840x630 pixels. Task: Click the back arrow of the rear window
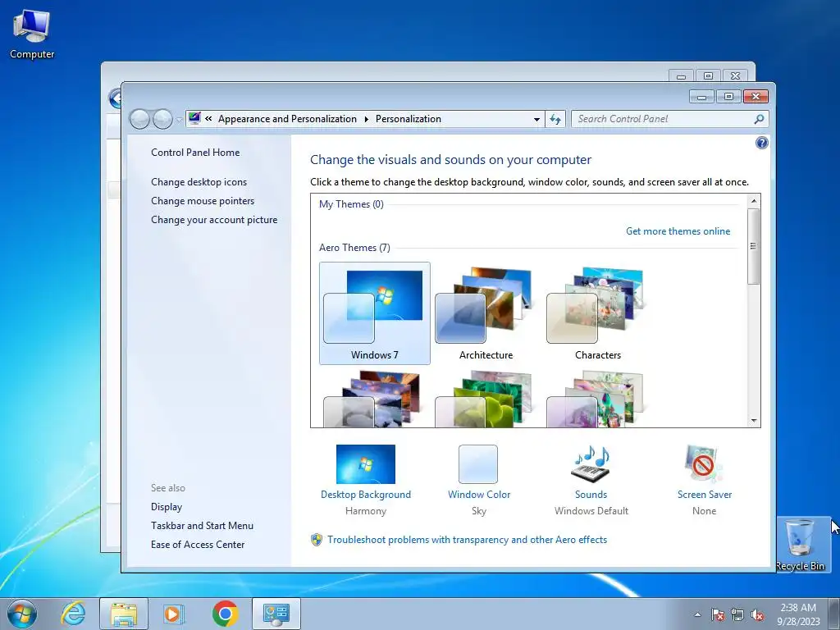[x=115, y=98]
